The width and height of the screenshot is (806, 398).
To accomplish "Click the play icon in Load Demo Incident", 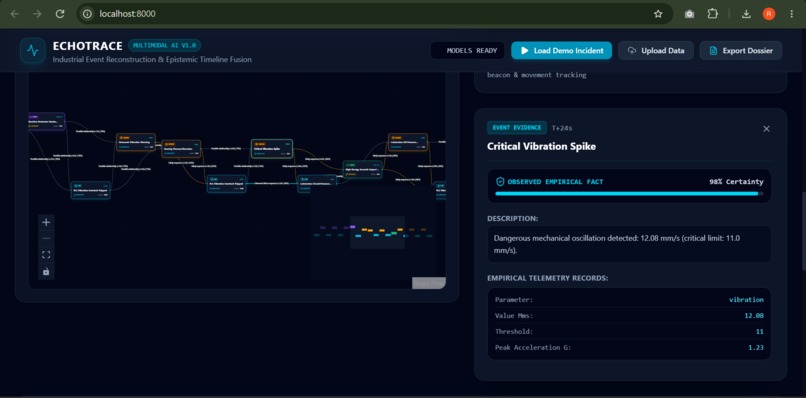I will (x=524, y=51).
